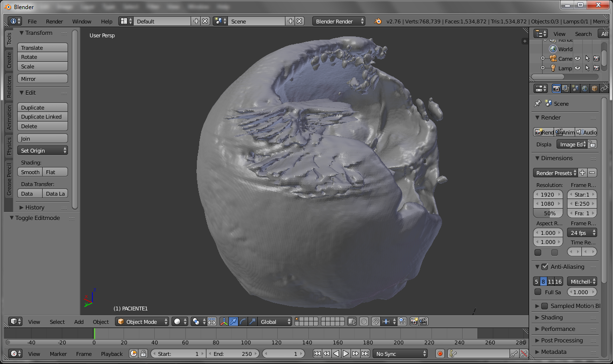The image size is (613, 364).
Task: Click the insert keyframe key icon
Action: (514, 354)
